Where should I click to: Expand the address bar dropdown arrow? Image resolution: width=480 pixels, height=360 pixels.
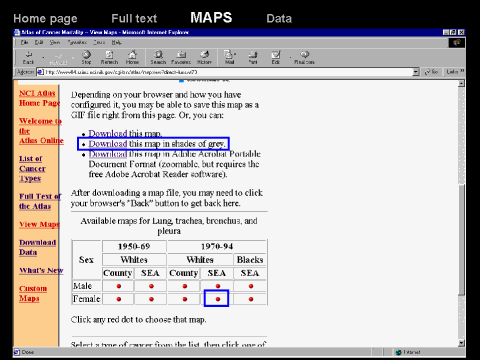[x=416, y=72]
